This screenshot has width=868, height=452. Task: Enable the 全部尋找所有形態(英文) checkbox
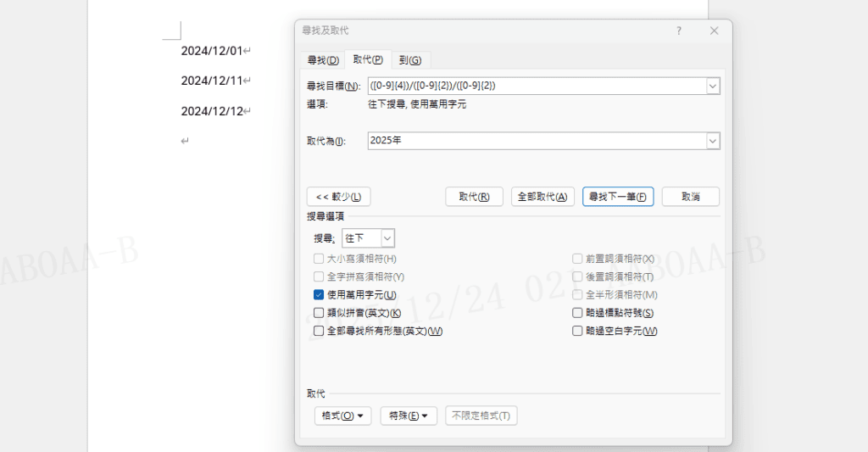[319, 331]
